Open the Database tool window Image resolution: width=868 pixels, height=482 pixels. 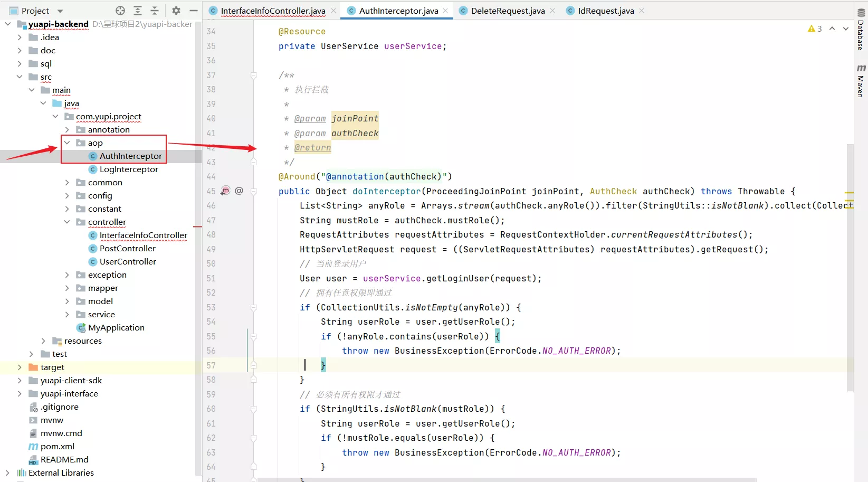pyautogui.click(x=861, y=30)
